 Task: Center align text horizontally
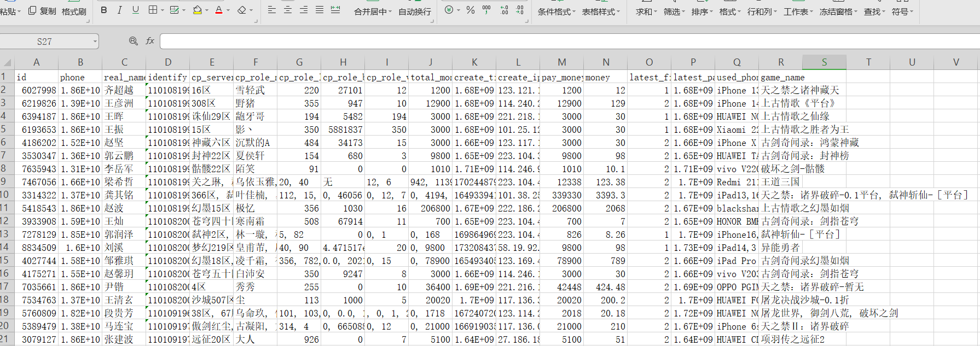pyautogui.click(x=287, y=10)
